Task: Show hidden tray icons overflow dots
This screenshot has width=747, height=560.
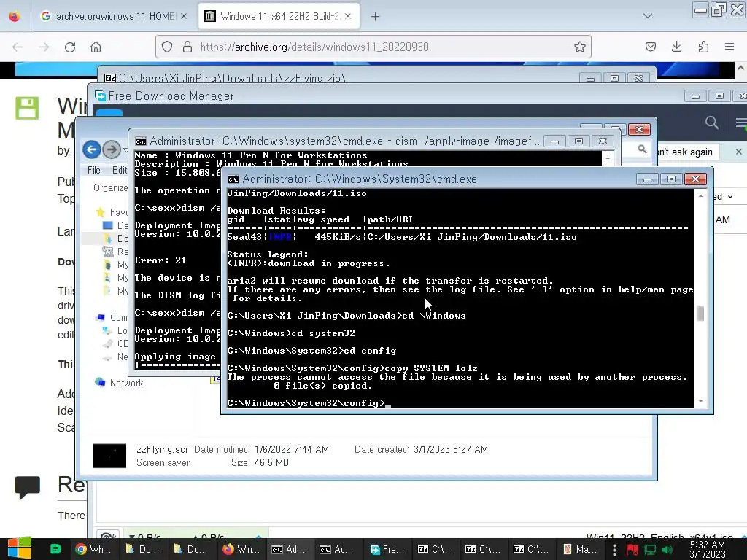Action: (614, 550)
